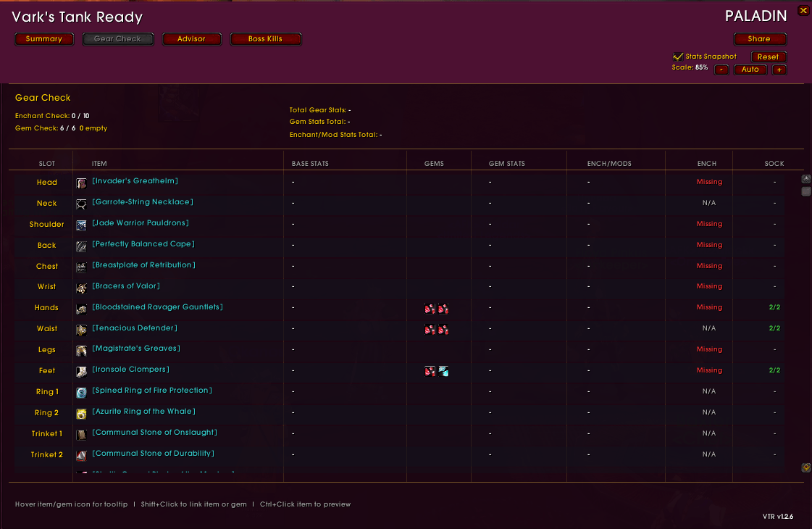Viewport: 812px width, 529px height.
Task: Click the blue gem in Feet row
Action: (443, 371)
